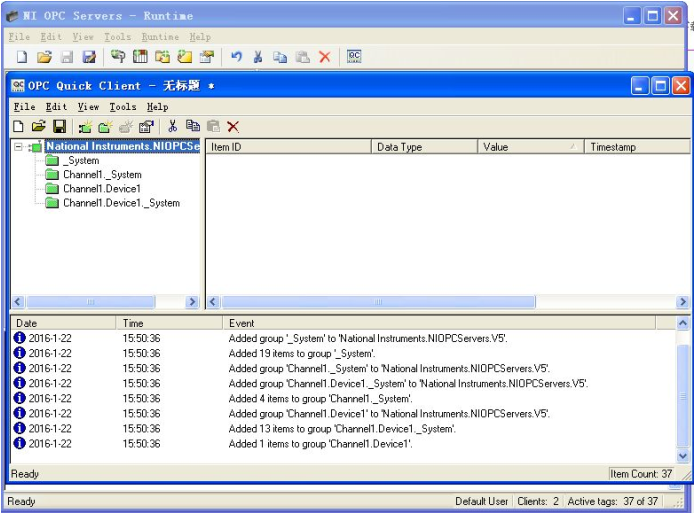Click red Delete X in NI OPC Servers toolbar
696x515 pixels.
(x=325, y=57)
